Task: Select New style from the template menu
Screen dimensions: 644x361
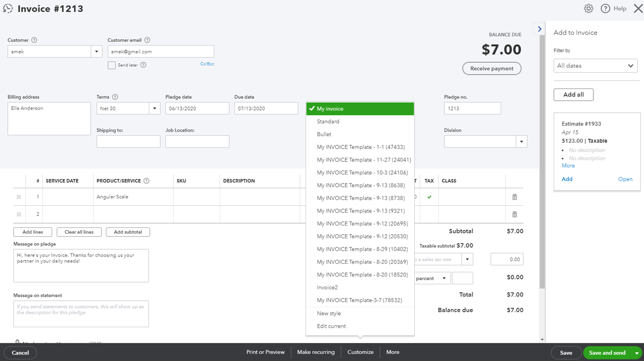Action: pos(328,313)
